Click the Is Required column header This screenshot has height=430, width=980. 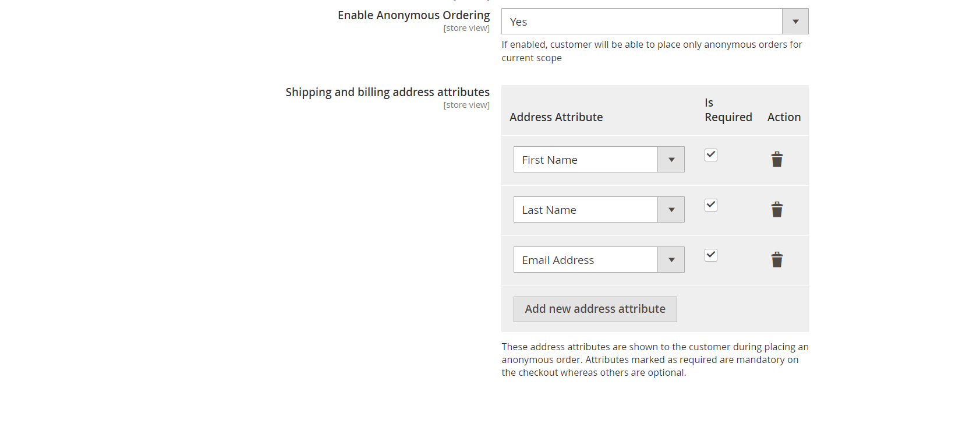coord(728,110)
